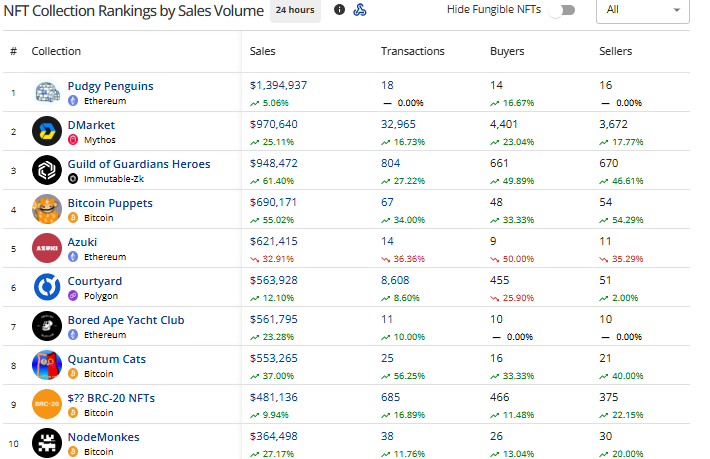Click Ethereum chain icon under Azuki
This screenshot has width=710, height=459.
73,257
